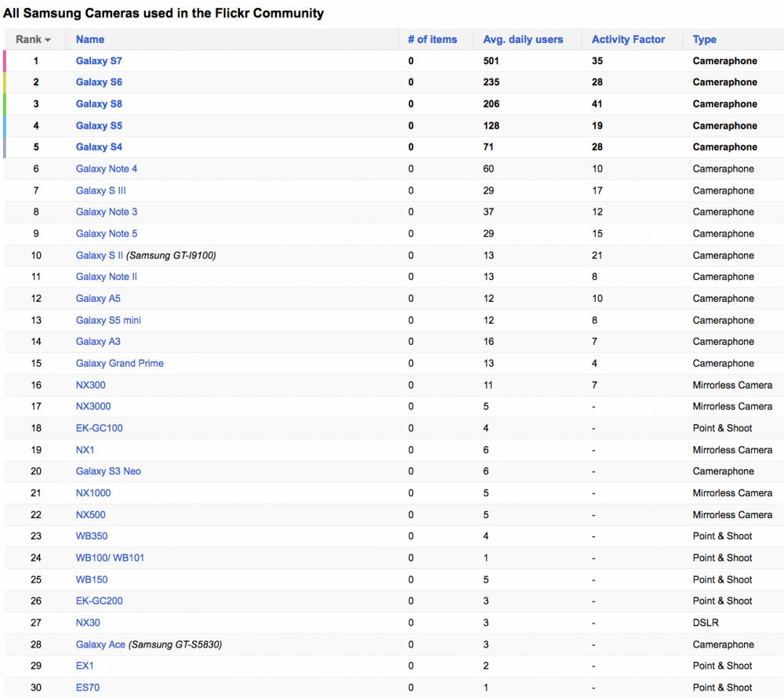Select rank number 16 cell
Screen dimensions: 784x697
pyautogui.click(x=36, y=385)
